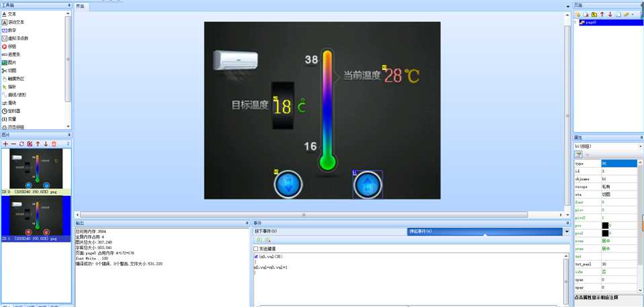Image resolution: width=644 pixels, height=307 pixels.
Task: Enable the 发送键值 checkbox
Action: (256, 249)
